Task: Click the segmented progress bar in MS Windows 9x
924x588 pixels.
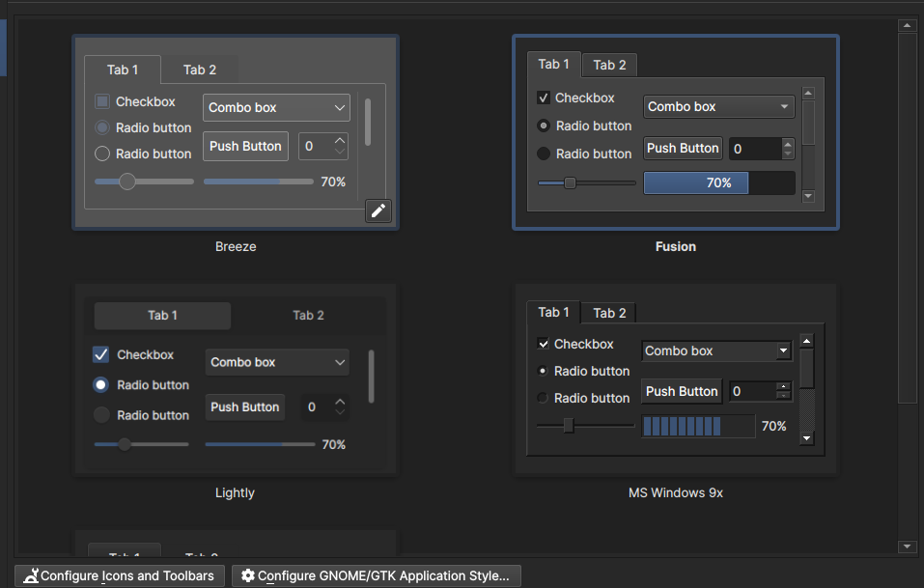Action: coord(698,426)
